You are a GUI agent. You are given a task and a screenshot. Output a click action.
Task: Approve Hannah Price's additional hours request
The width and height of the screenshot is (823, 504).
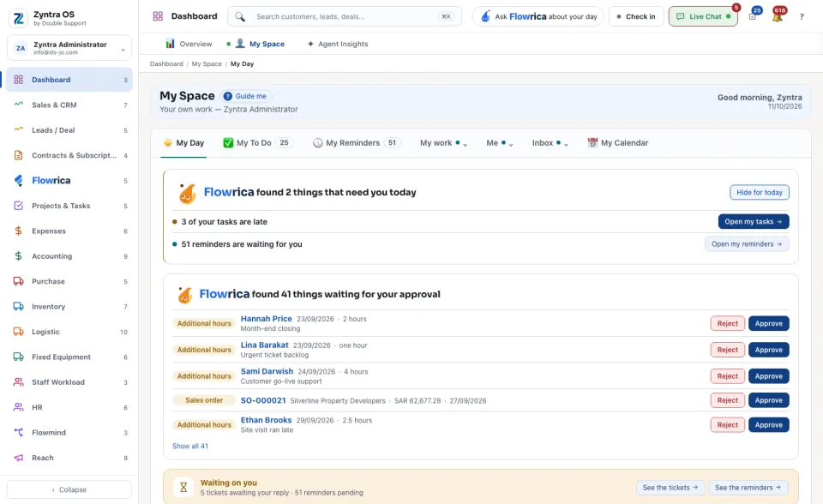pos(768,323)
